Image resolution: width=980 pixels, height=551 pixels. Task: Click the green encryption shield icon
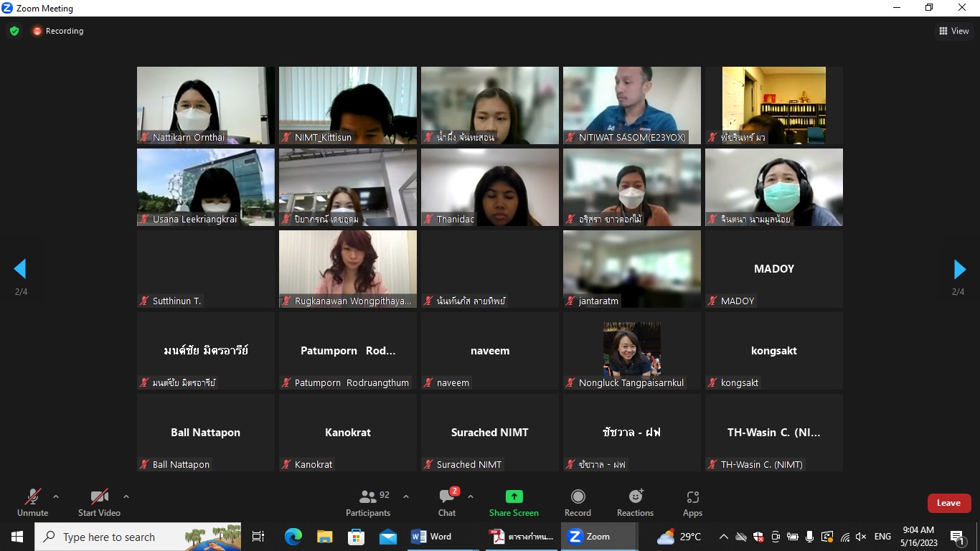click(14, 31)
